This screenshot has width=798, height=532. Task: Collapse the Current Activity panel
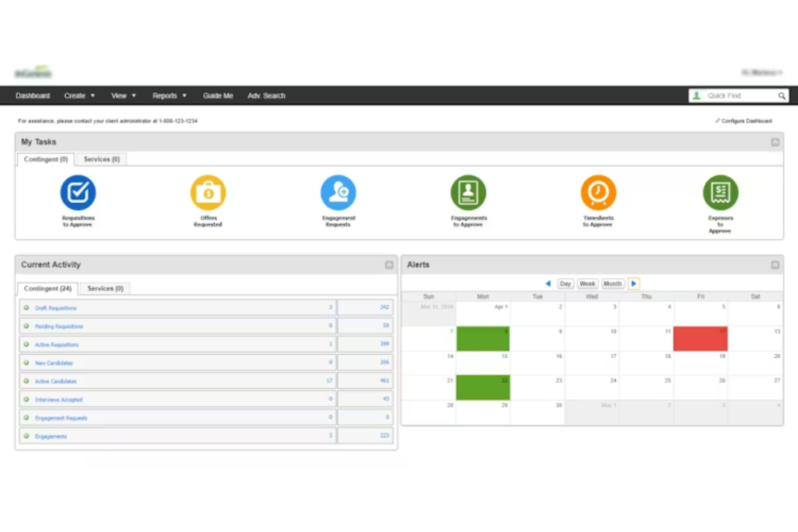coord(389,265)
